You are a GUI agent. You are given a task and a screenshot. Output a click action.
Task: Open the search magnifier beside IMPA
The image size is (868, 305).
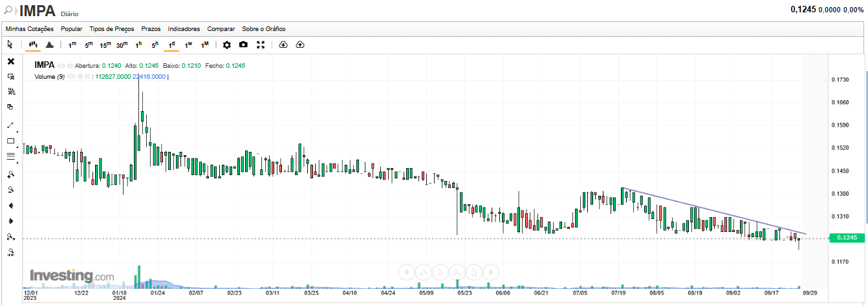pos(8,11)
